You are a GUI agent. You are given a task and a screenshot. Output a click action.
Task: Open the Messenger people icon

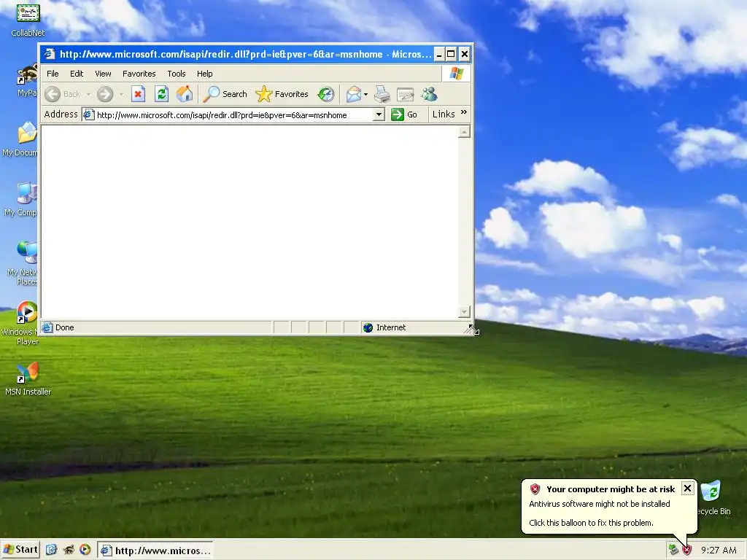click(x=429, y=94)
